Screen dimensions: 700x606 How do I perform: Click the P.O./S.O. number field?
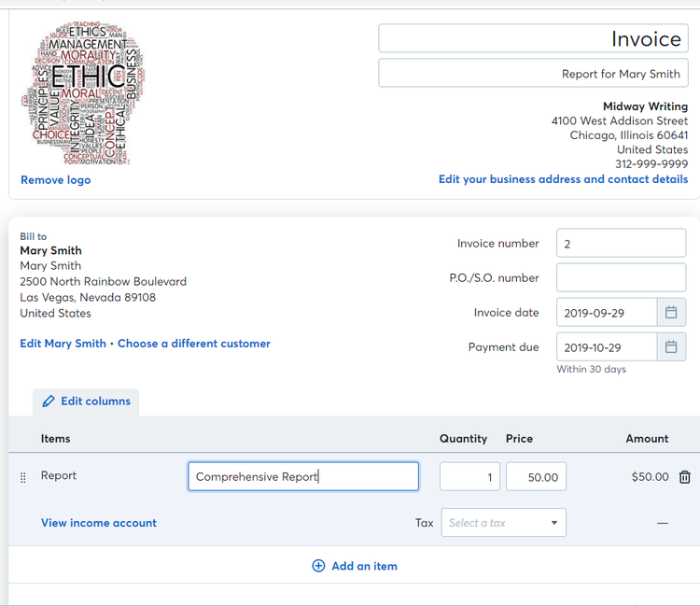click(621, 277)
